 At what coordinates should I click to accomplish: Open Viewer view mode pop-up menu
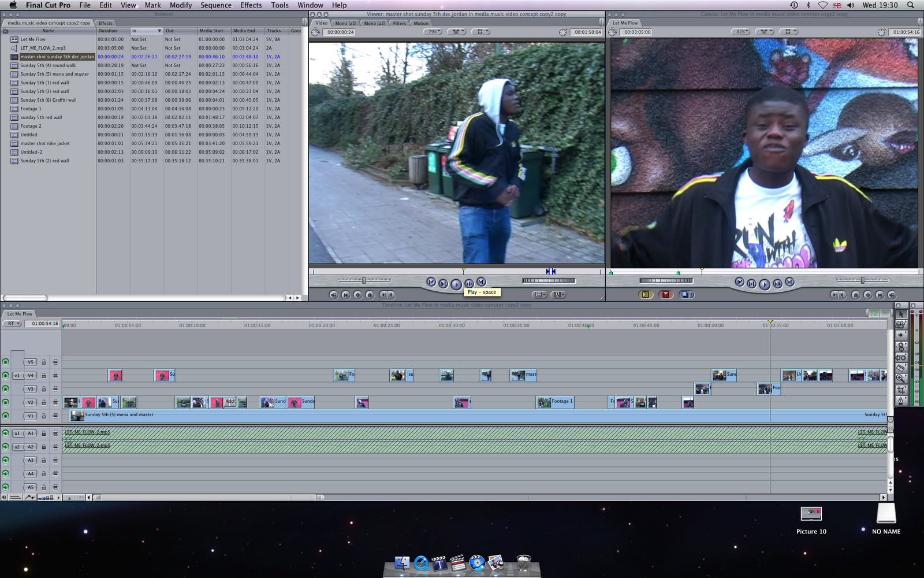(482, 32)
